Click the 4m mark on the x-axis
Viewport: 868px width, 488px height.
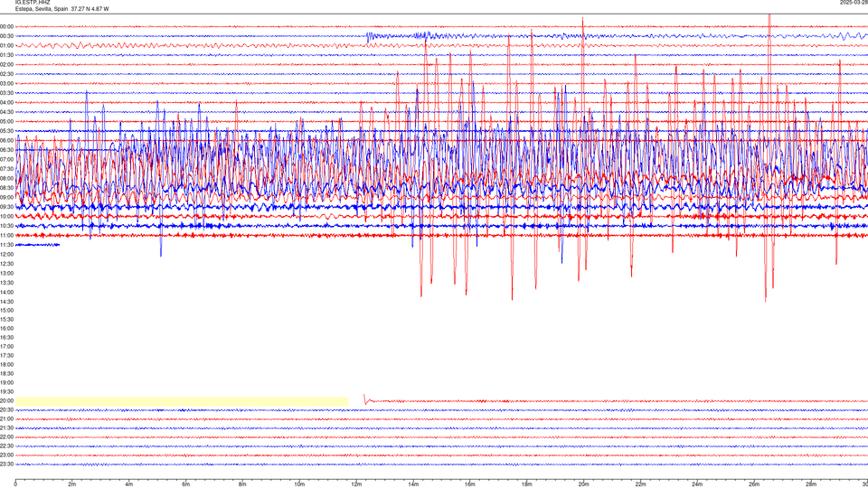(129, 484)
